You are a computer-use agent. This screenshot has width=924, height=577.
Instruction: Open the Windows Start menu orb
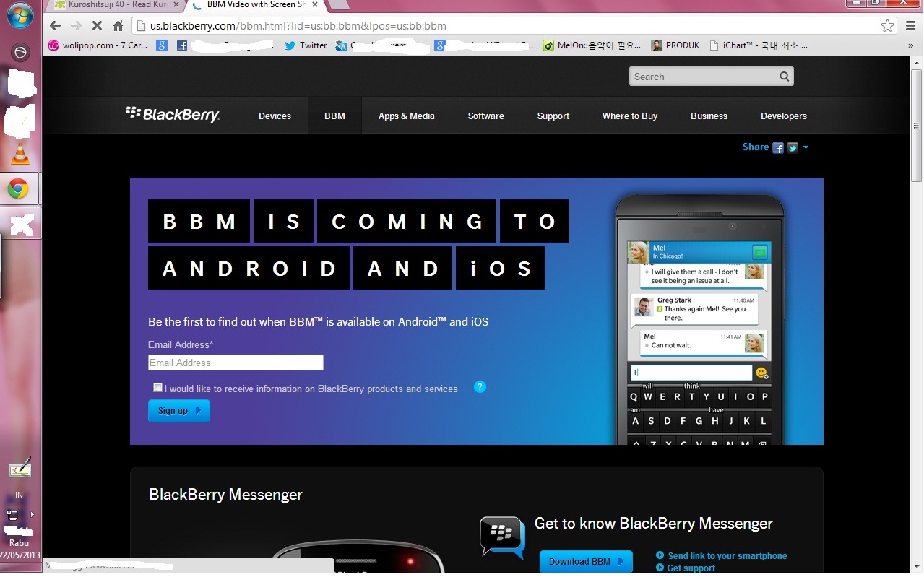(x=20, y=16)
